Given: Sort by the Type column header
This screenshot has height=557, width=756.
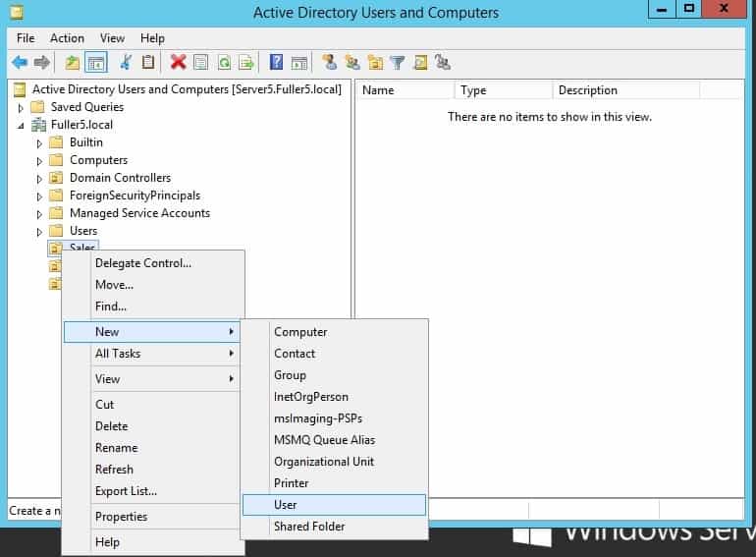Looking at the screenshot, I should click(504, 90).
